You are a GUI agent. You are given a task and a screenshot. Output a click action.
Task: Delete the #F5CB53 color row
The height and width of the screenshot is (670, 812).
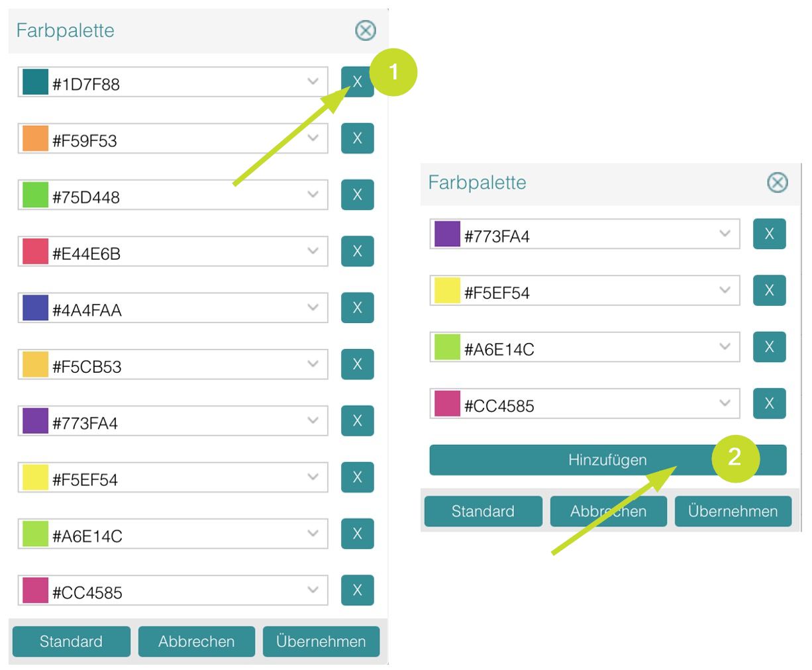[x=357, y=364]
